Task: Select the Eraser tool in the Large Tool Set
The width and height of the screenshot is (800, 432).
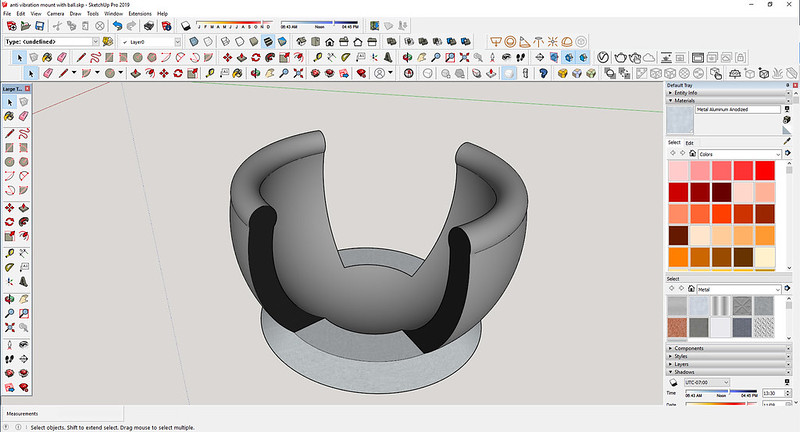Action: (23, 116)
